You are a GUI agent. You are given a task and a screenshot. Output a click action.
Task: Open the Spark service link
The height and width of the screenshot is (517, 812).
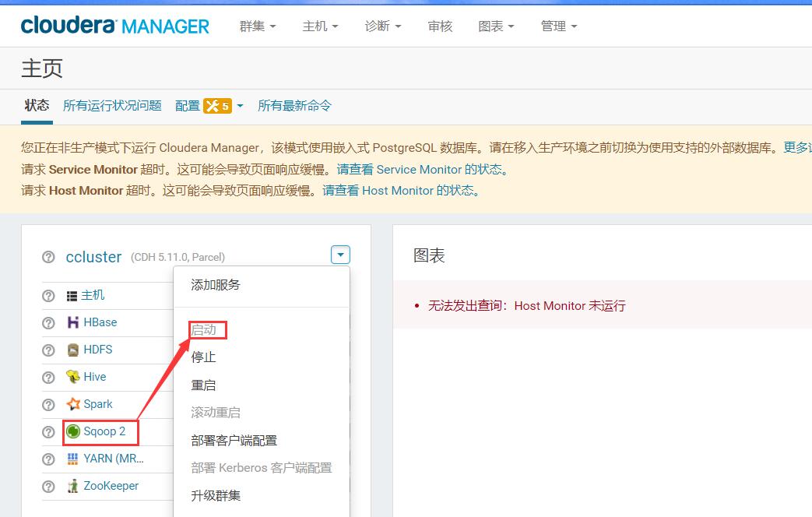pos(98,404)
